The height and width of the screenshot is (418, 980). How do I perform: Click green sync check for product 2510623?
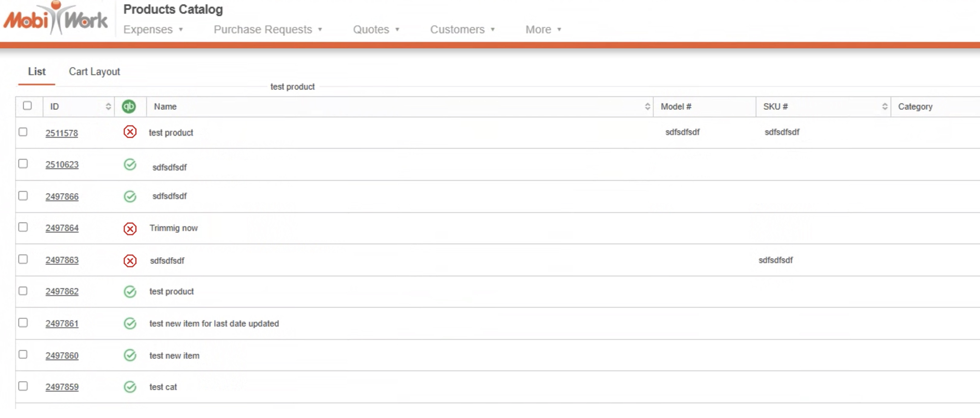point(130,165)
